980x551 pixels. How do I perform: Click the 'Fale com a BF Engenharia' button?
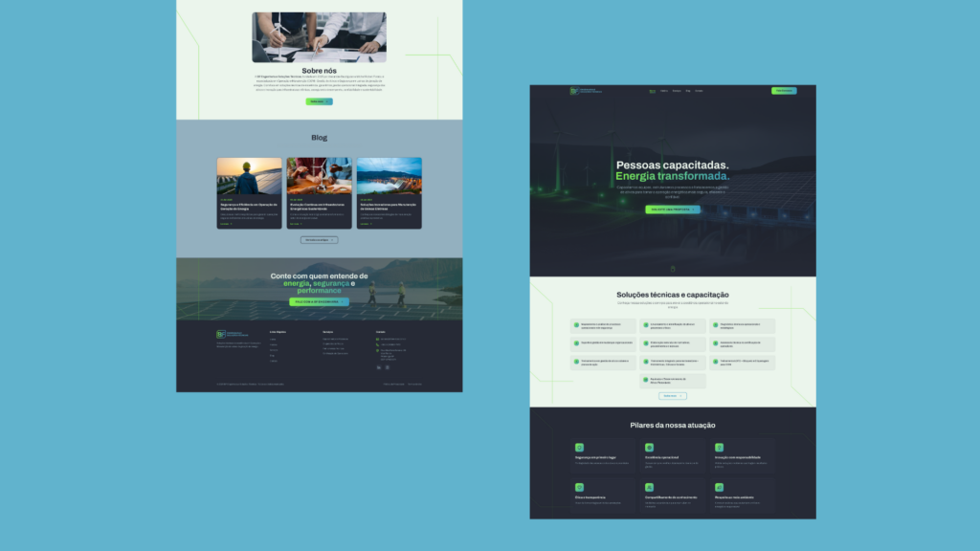click(x=319, y=301)
